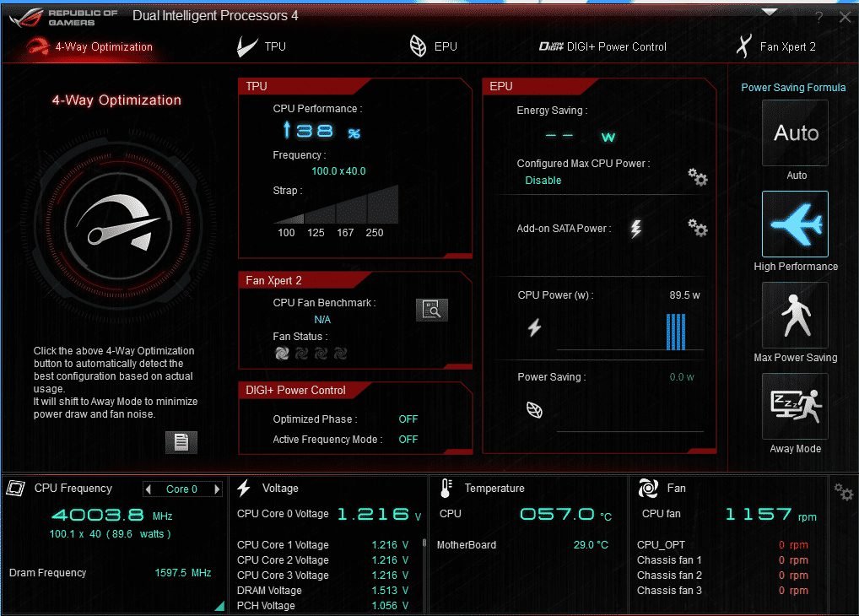Click the Fan Xpert 2 panel header

click(305, 280)
